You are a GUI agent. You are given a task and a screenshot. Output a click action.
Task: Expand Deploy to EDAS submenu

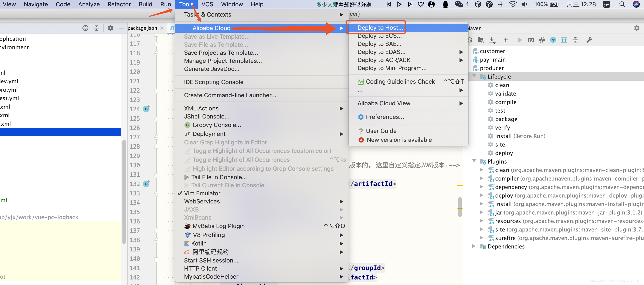[x=408, y=52]
